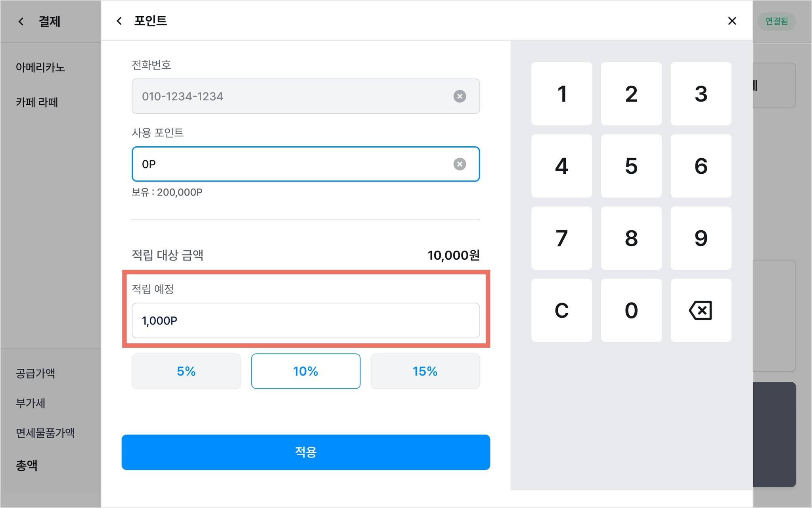This screenshot has width=812, height=508.
Task: Go back from the 결제 screen
Action: (21, 21)
